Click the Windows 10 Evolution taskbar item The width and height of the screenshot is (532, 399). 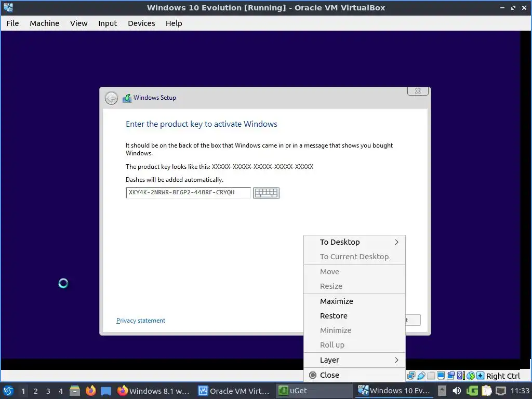(x=394, y=391)
